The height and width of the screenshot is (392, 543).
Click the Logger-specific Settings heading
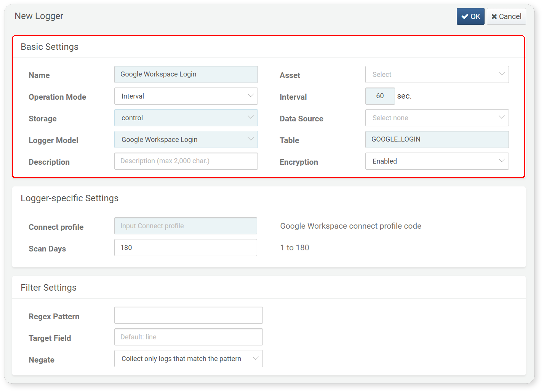[69, 198]
